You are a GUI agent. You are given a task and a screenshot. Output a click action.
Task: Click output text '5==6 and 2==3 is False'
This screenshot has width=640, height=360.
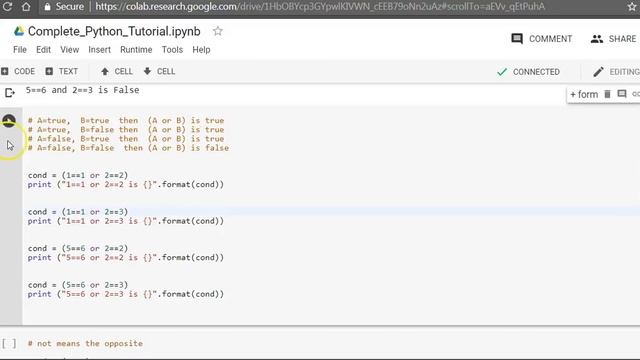82,90
